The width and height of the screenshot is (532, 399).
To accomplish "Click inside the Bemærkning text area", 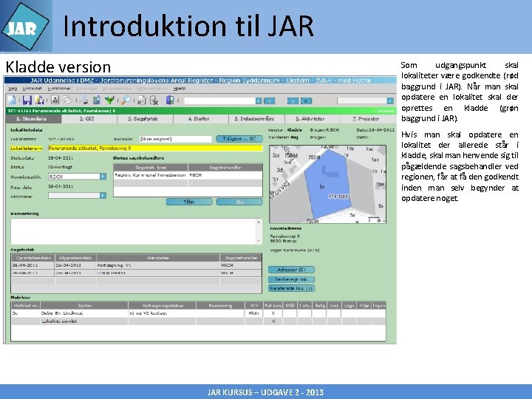I will (133, 231).
